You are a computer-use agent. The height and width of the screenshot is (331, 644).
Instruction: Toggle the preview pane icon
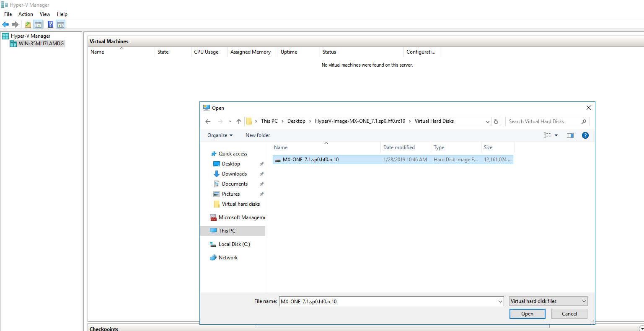(570, 135)
